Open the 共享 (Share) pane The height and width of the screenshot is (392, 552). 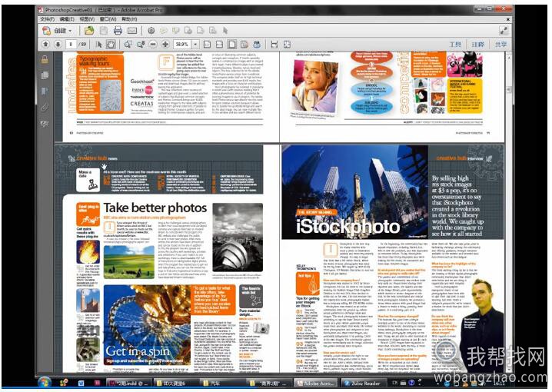(x=500, y=45)
